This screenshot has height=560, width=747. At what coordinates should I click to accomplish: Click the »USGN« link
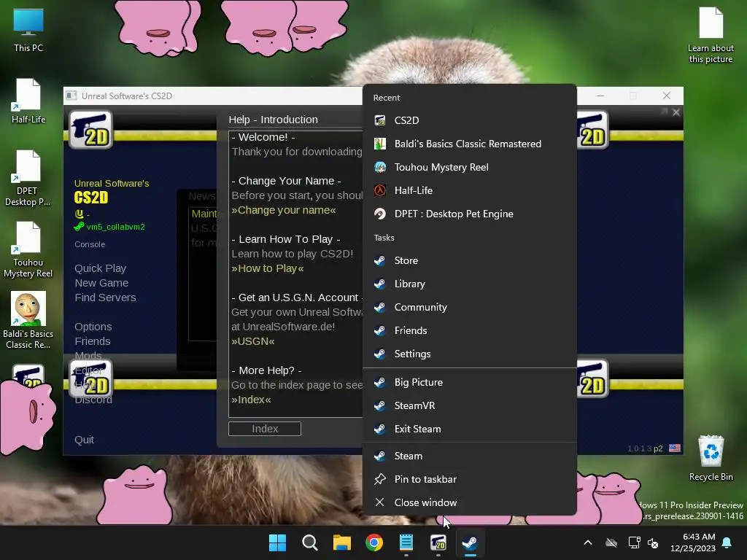point(253,341)
